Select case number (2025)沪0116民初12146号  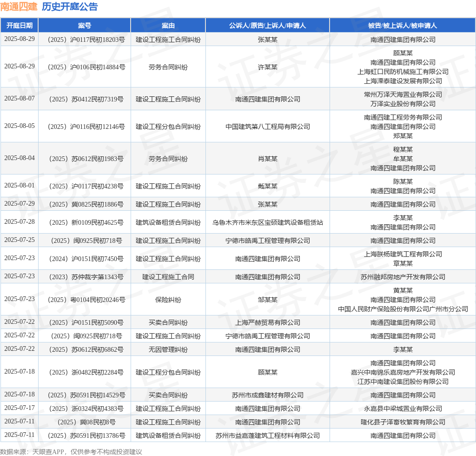(86, 127)
